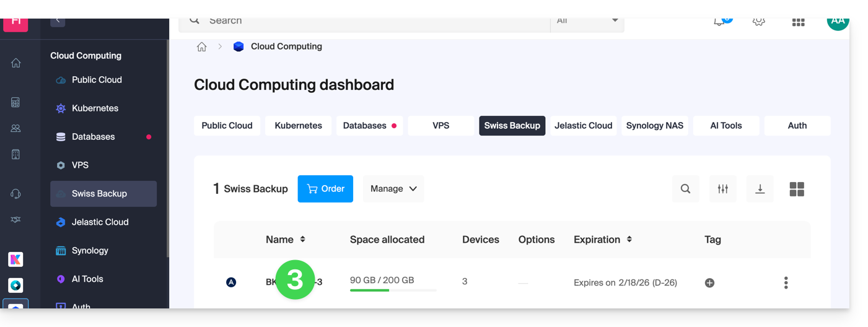Image resolution: width=868 pixels, height=327 pixels.
Task: Switch to the Jelastic Cloud tab
Action: click(583, 126)
